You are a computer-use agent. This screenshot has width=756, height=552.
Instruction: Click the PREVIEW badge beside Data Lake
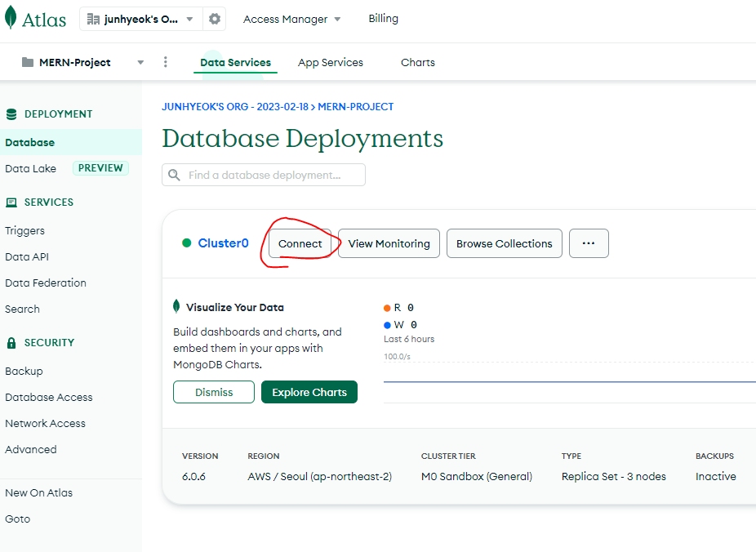(100, 167)
